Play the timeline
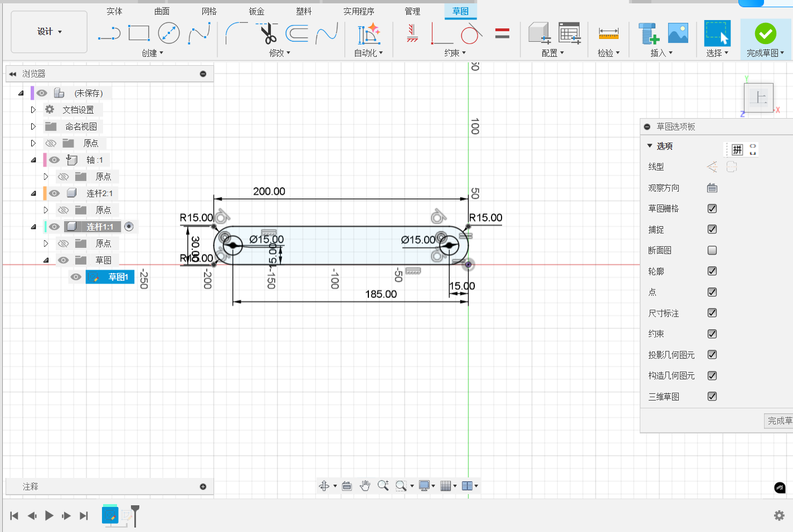Screen dimensions: 793x532 (x=49, y=515)
